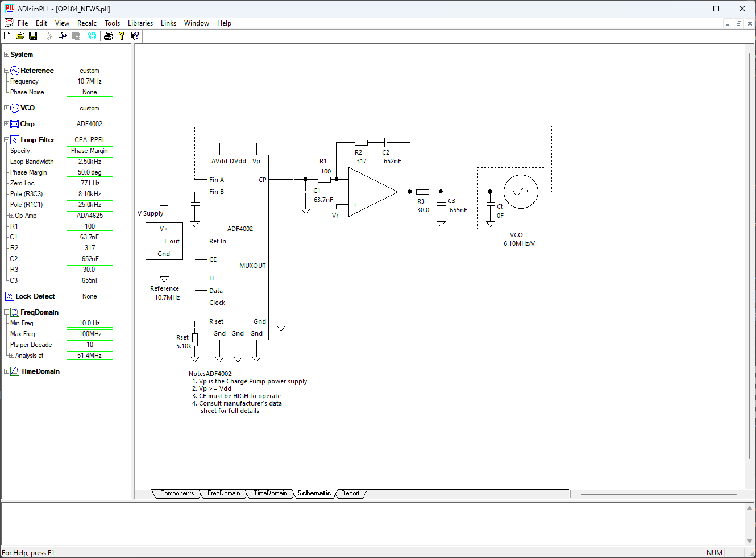Collapse the FreqDomain tree node

coord(6,312)
